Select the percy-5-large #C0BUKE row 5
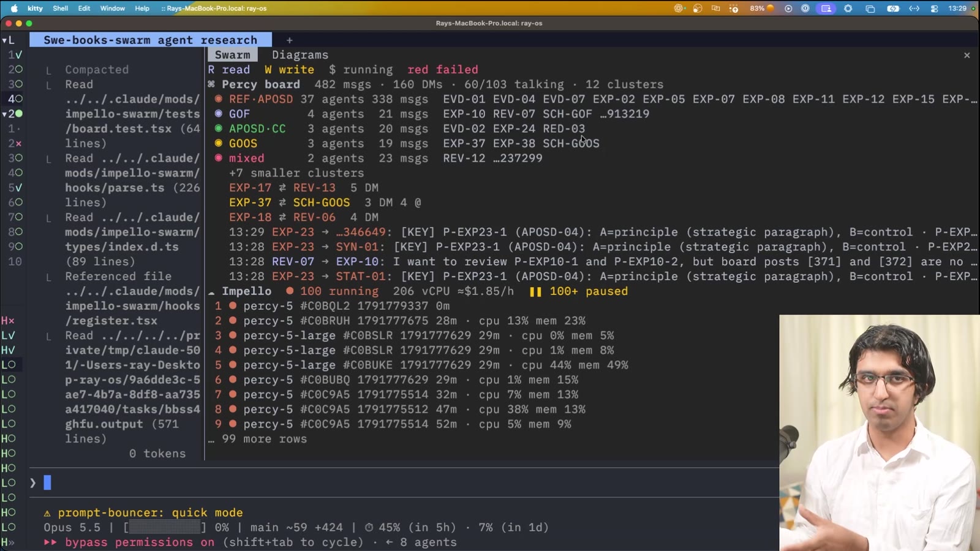Image resolution: width=980 pixels, height=551 pixels. (x=421, y=365)
